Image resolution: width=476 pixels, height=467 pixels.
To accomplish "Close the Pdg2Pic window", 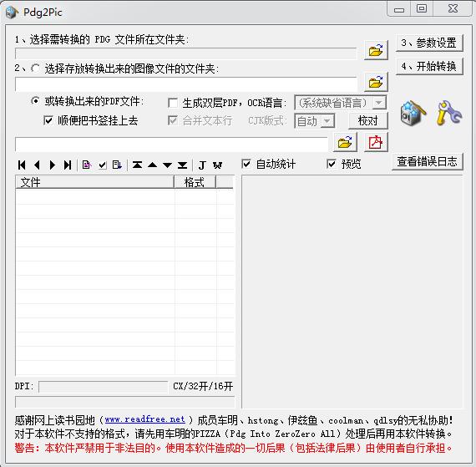I will pos(453,8).
